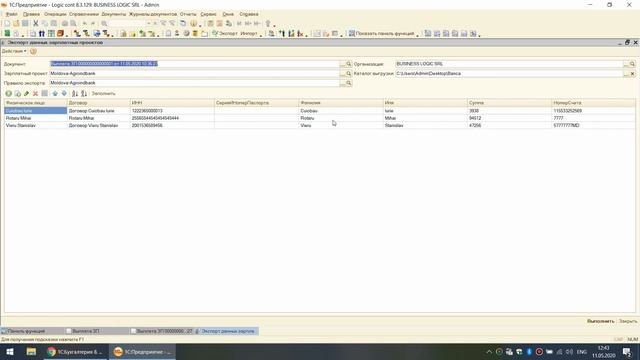Click Показать панель функций button

click(x=381, y=33)
